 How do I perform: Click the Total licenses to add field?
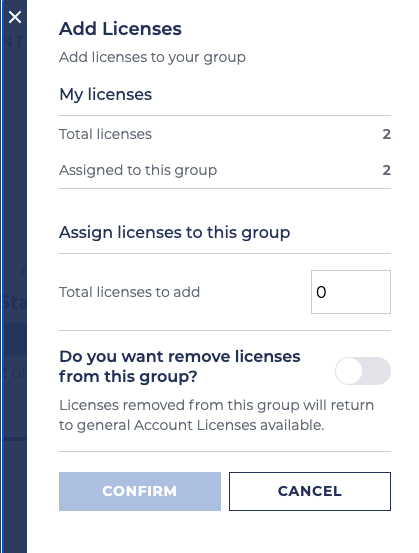[x=351, y=292]
